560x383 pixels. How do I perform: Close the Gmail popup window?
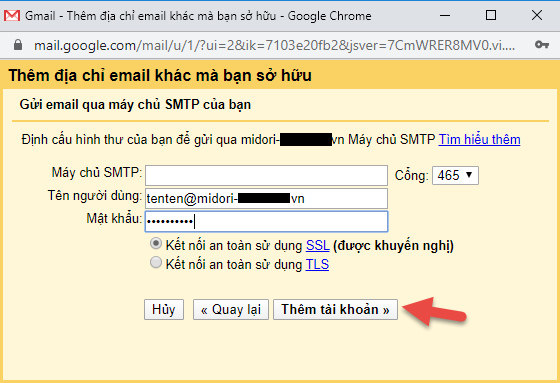537,15
